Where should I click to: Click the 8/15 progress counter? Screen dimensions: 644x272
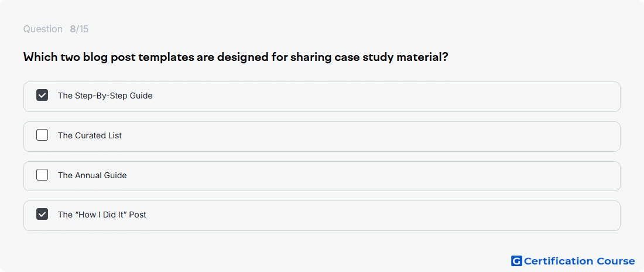79,29
